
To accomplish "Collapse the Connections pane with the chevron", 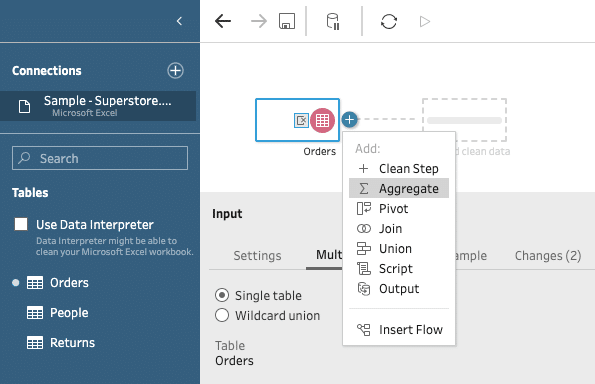I will [179, 21].
